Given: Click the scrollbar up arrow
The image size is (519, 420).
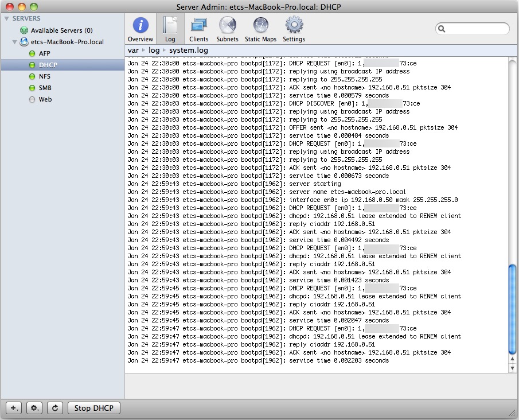Looking at the screenshot, I should click(x=512, y=359).
